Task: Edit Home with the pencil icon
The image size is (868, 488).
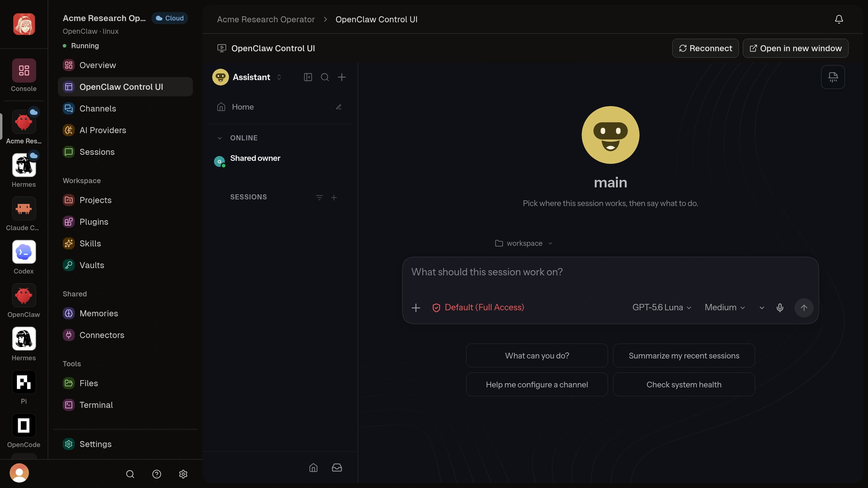Action: pyautogui.click(x=339, y=107)
